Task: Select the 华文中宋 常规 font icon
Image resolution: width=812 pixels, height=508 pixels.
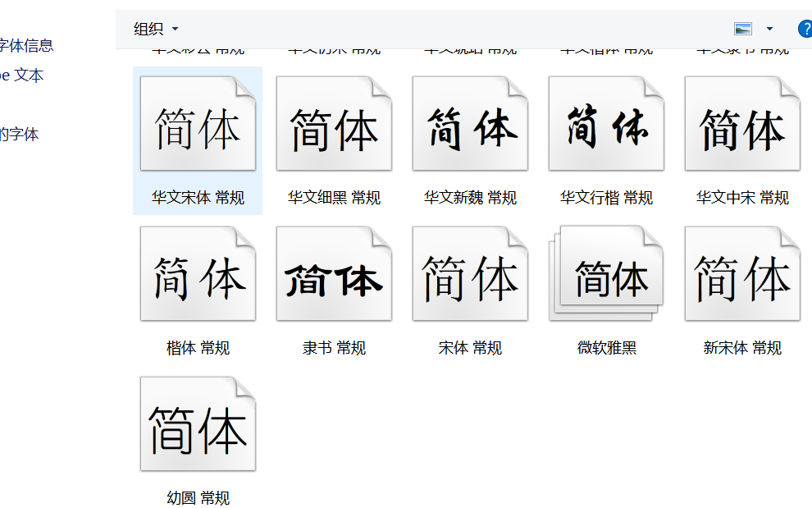Action: 742,123
